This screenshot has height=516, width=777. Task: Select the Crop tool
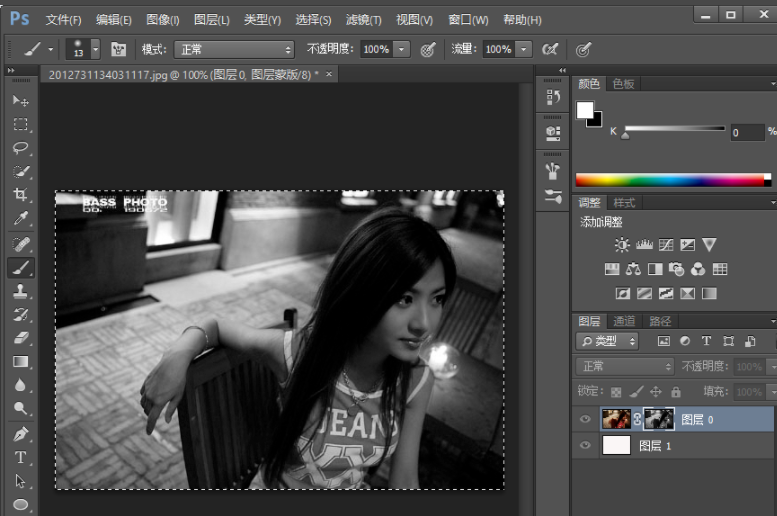tap(20, 195)
